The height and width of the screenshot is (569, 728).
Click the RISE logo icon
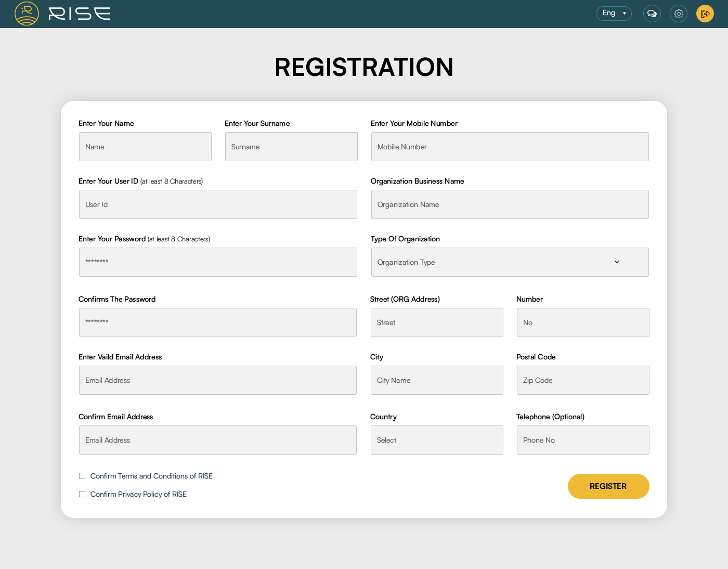click(27, 14)
